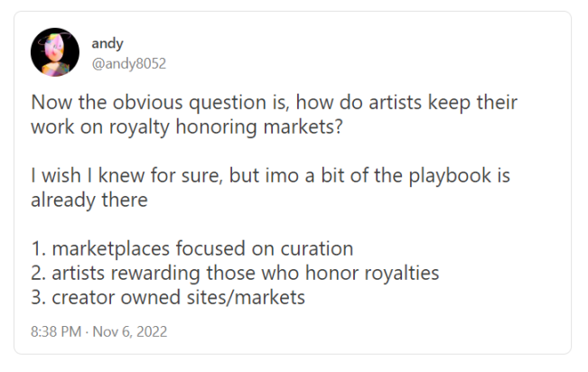Screen dimensions: 588x372
Task: Click the text "work on royalty honoring markets?"
Action: click(x=187, y=126)
